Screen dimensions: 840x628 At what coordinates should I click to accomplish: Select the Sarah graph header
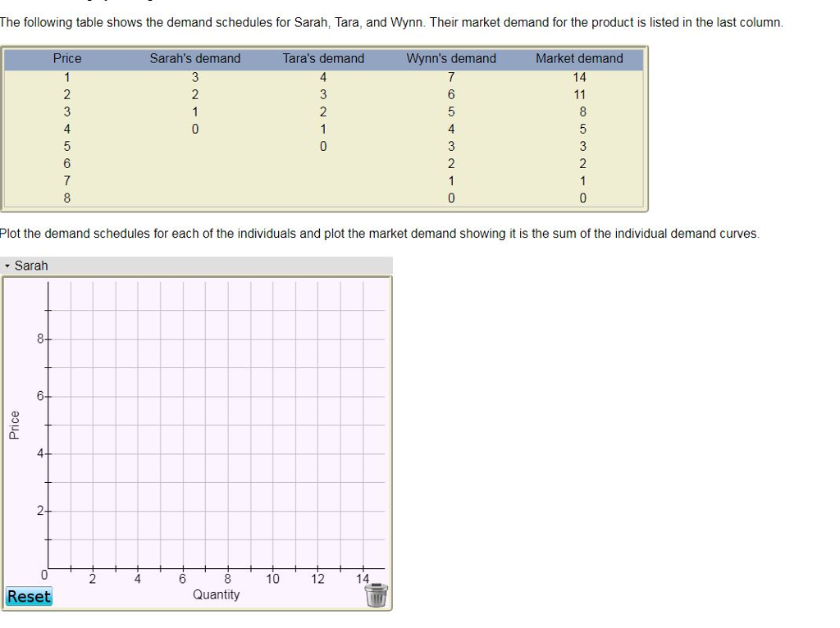click(x=197, y=266)
